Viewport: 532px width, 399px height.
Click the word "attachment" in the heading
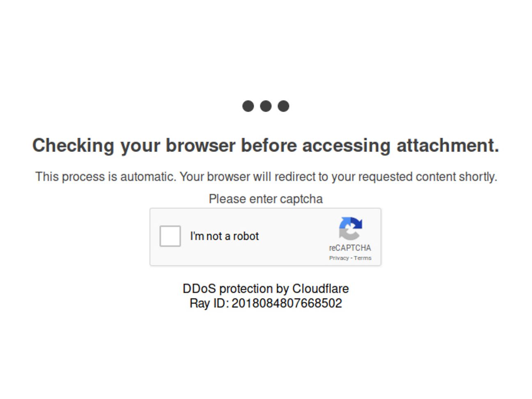(447, 145)
